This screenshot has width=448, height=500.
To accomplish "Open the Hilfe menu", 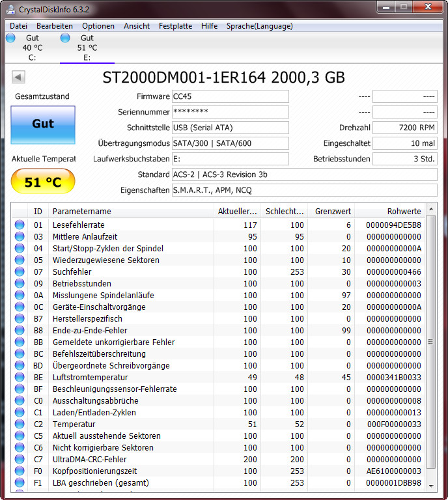I will coord(209,26).
